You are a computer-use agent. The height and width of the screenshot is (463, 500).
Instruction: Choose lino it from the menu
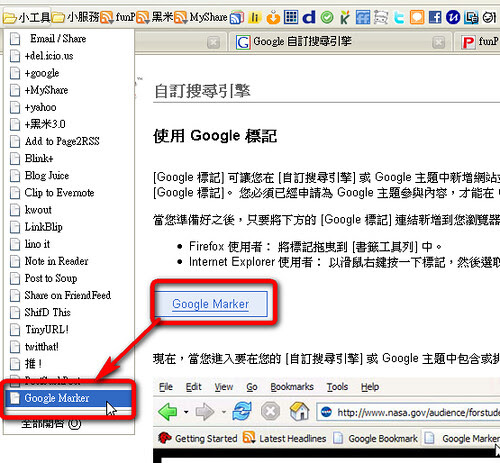[69, 244]
